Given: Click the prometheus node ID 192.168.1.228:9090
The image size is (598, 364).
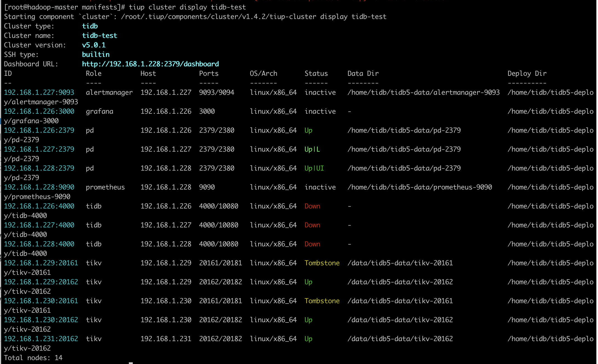Looking at the screenshot, I should [x=39, y=187].
